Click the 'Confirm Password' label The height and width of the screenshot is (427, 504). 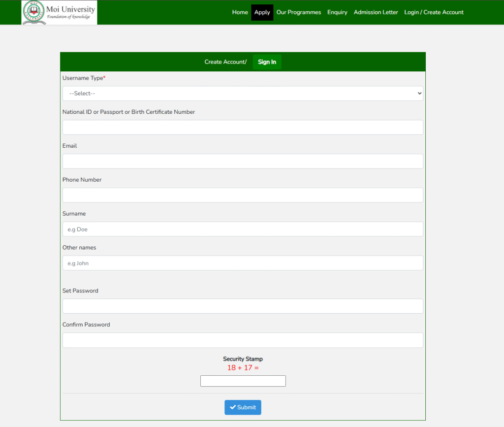pyautogui.click(x=86, y=325)
